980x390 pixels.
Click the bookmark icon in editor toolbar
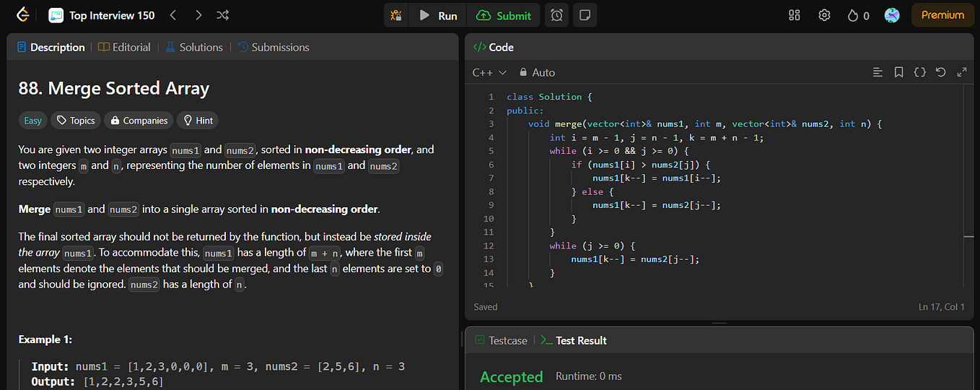click(x=898, y=72)
